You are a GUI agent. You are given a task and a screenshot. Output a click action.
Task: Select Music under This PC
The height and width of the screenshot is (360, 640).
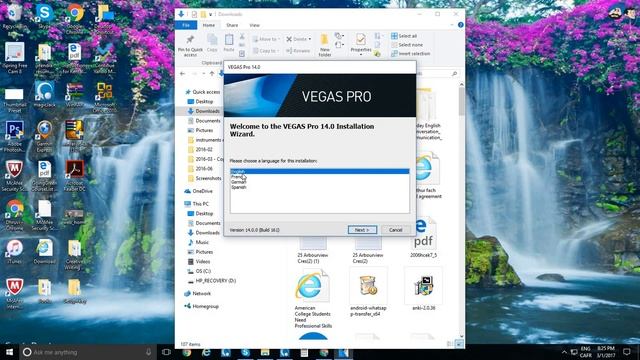coord(198,242)
